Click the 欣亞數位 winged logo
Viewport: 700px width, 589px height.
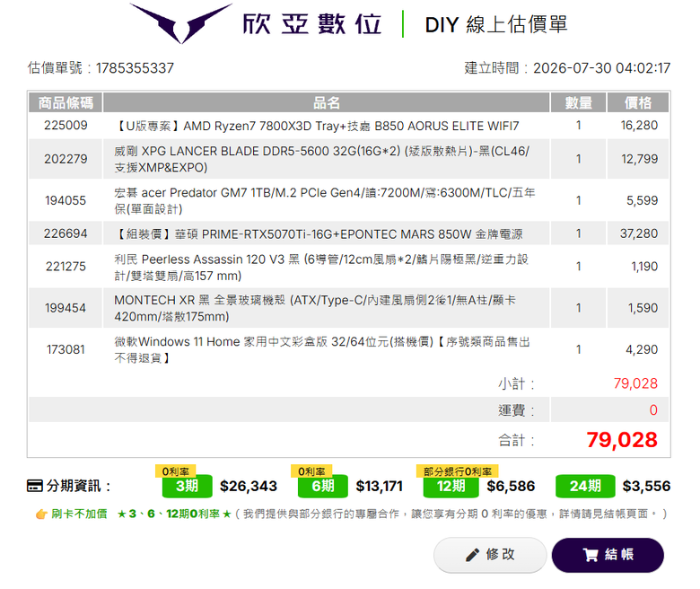coord(181,22)
